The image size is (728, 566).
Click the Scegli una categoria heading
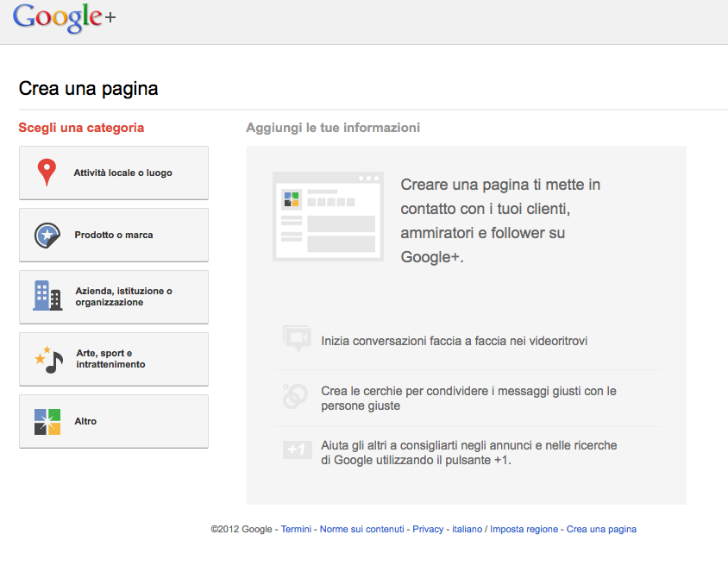point(81,128)
